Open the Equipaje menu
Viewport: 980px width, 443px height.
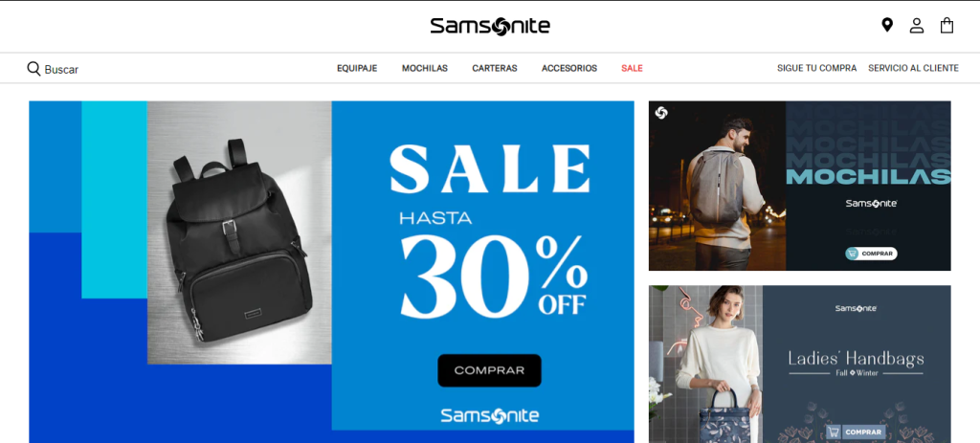click(x=357, y=68)
